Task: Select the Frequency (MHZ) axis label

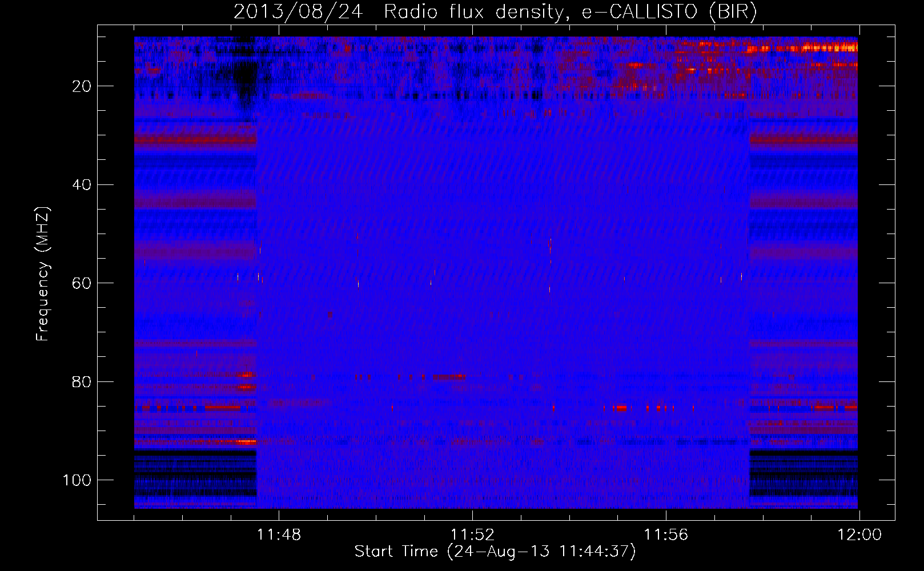Action: point(43,274)
